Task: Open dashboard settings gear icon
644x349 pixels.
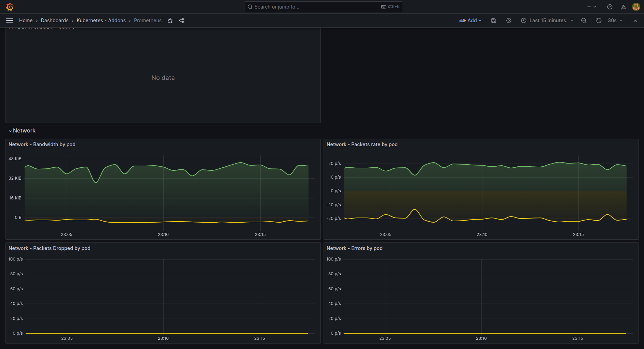Action: (509, 20)
